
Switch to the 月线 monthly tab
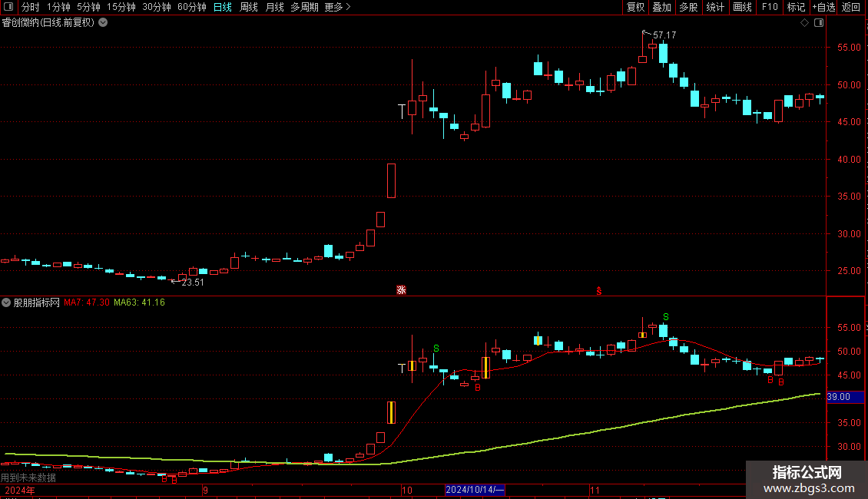coord(274,7)
